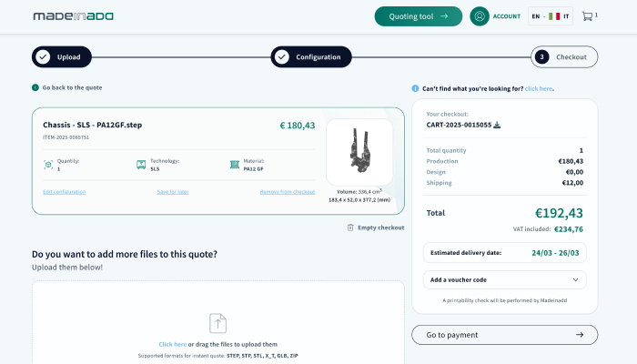Open the Quoting tool

coord(419,16)
